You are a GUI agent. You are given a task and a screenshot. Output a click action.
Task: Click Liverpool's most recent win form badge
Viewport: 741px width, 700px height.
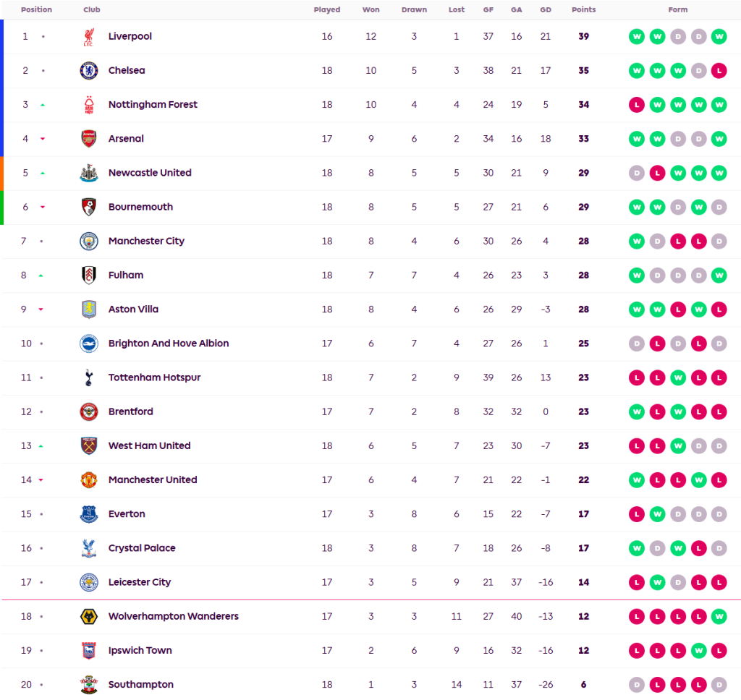click(719, 37)
